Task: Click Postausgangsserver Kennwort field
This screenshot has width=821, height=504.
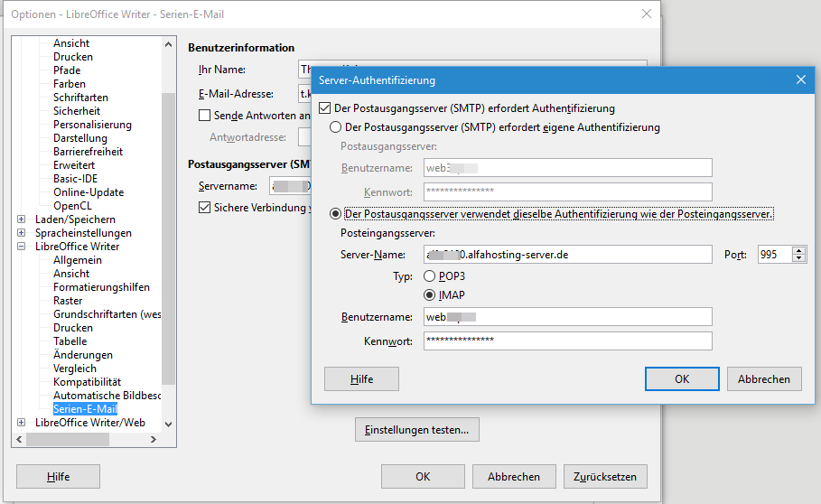Action: pos(567,192)
